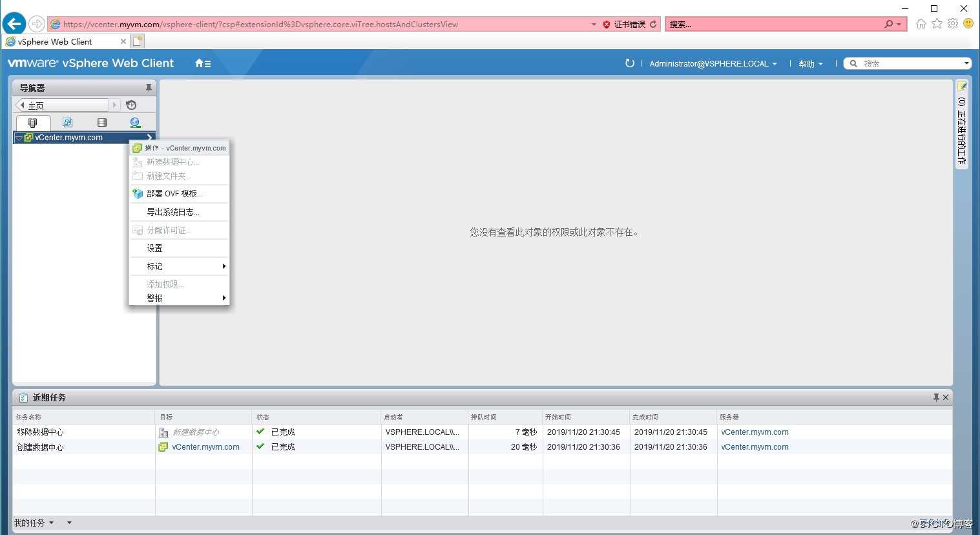980x535 pixels.
Task: Click the browser forward arrow
Action: 37,24
